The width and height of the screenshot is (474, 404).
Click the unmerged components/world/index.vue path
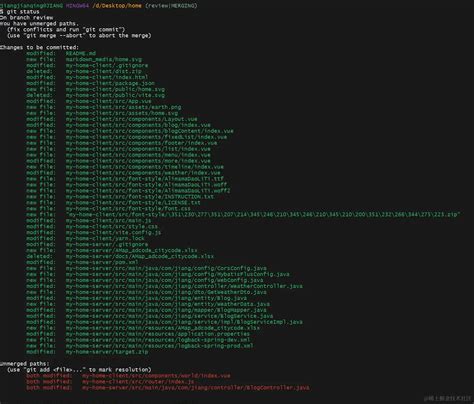tap(129, 376)
